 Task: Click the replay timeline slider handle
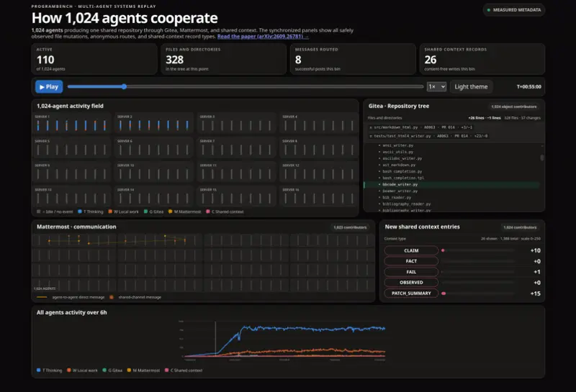tap(124, 86)
